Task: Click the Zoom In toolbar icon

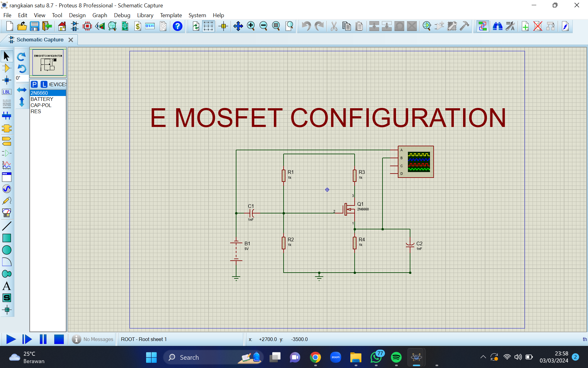Action: coord(251,26)
